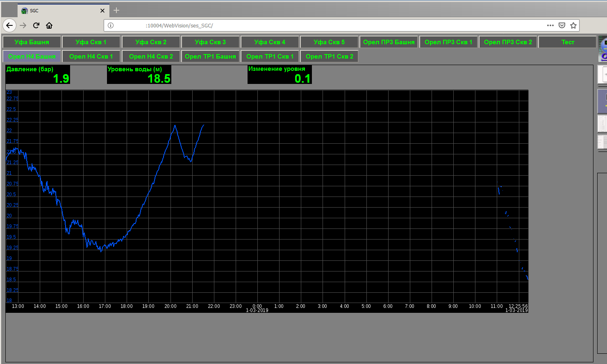This screenshot has height=364, width=607.
Task: Click the browser Back arrow button
Action: pyautogui.click(x=9, y=25)
